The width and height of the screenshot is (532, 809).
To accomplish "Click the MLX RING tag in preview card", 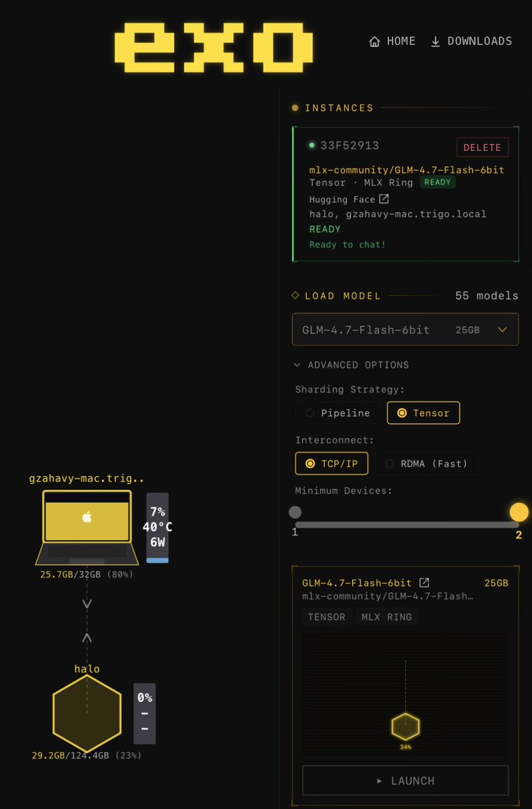I will tap(387, 617).
